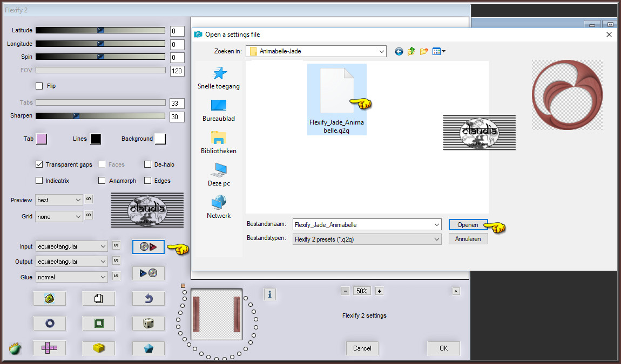This screenshot has width=621, height=364.
Task: Click the copy pages icon button
Action: (x=99, y=299)
